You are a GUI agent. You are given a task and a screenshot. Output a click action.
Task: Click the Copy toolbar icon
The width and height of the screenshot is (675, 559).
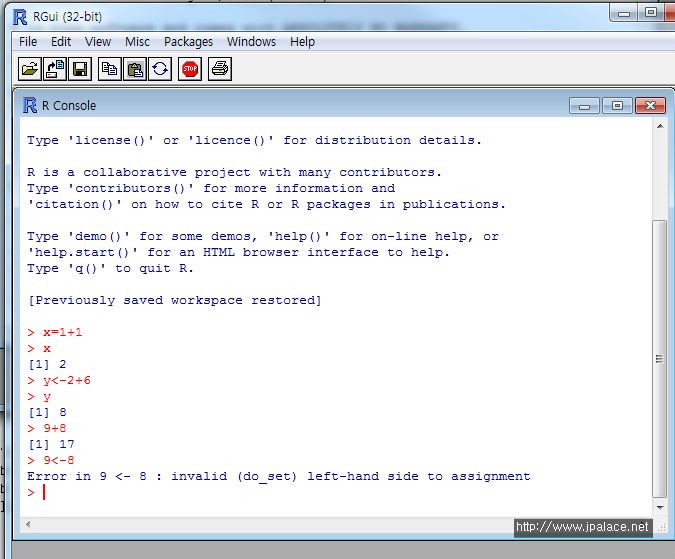[110, 69]
